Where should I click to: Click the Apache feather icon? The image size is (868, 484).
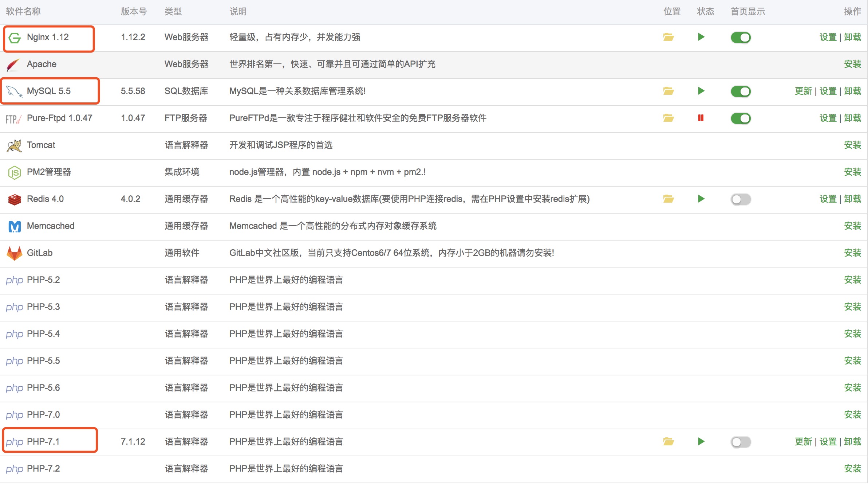coord(13,65)
